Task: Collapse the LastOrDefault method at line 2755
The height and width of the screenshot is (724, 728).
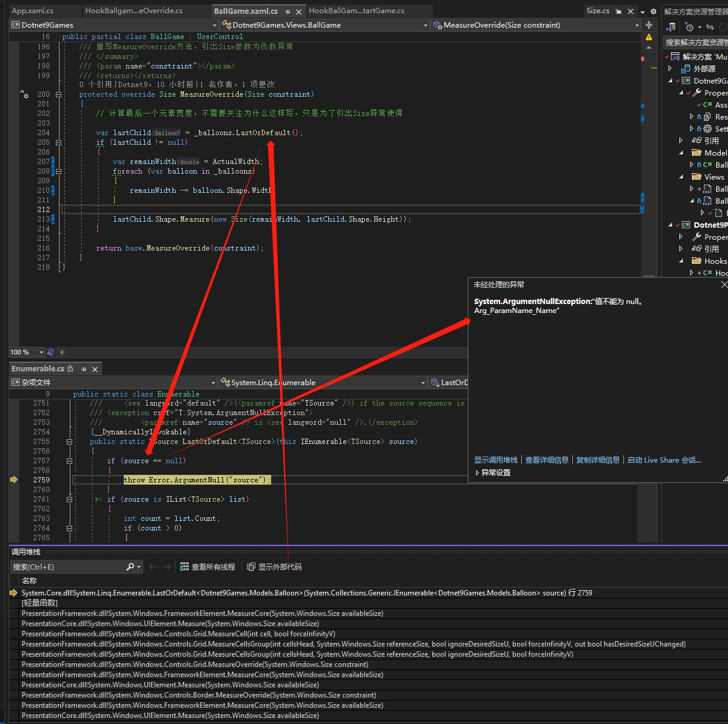Action: click(x=69, y=442)
